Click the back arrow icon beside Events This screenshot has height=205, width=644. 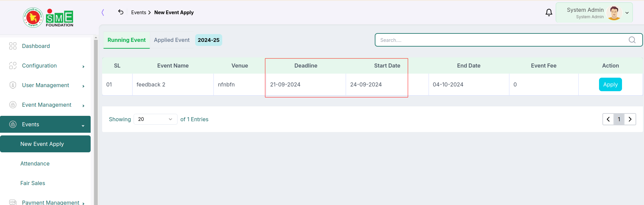point(121,12)
